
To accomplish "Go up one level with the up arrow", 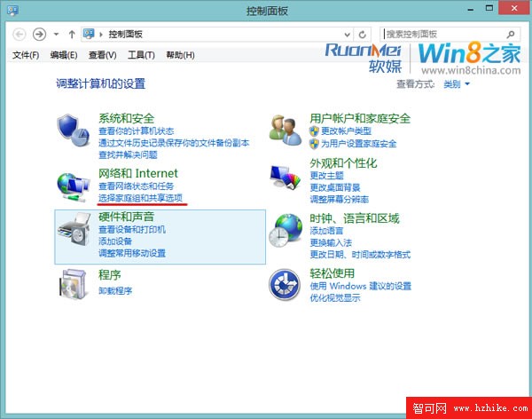I will pos(72,35).
